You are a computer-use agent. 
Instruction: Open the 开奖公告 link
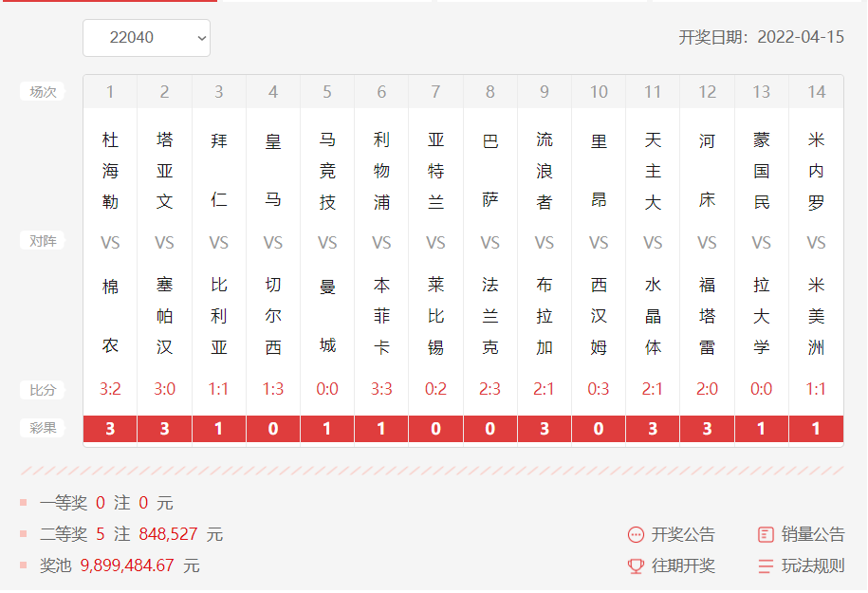(x=683, y=535)
